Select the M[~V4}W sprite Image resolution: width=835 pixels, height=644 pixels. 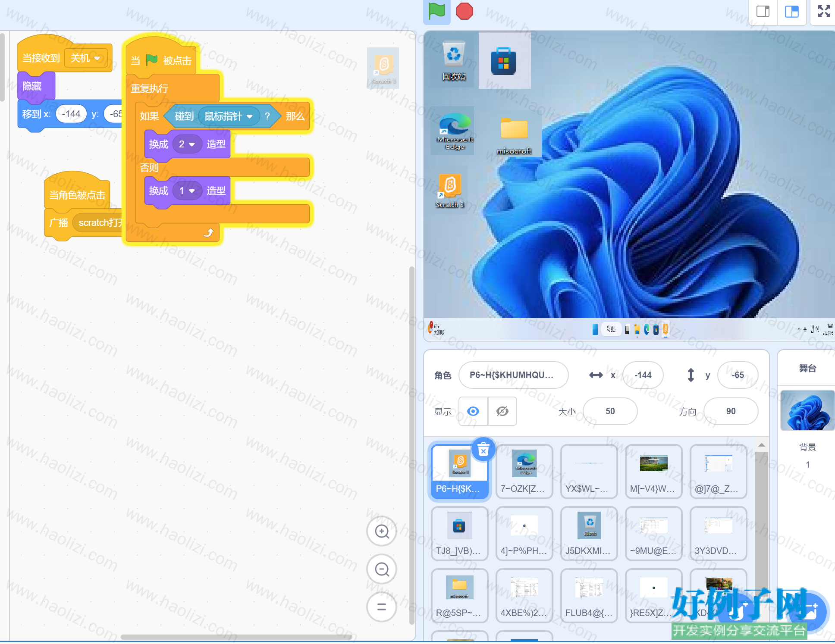pyautogui.click(x=653, y=472)
